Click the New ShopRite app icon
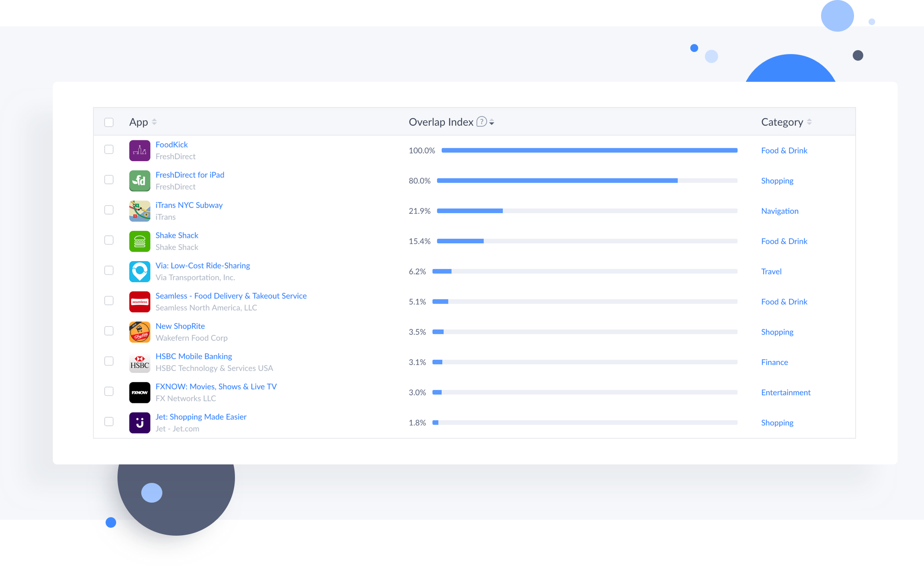Viewport: 924px width, 566px height. click(x=139, y=332)
